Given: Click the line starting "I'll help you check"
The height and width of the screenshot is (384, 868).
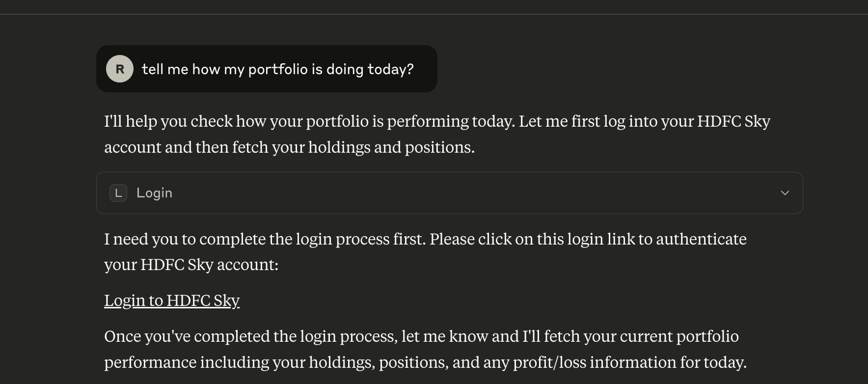Looking at the screenshot, I should point(437,121).
